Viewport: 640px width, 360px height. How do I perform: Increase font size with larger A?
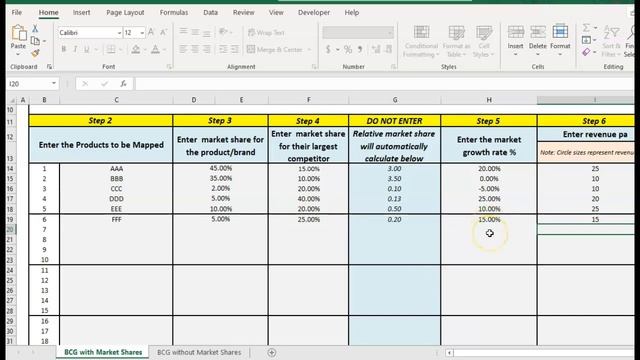click(151, 32)
